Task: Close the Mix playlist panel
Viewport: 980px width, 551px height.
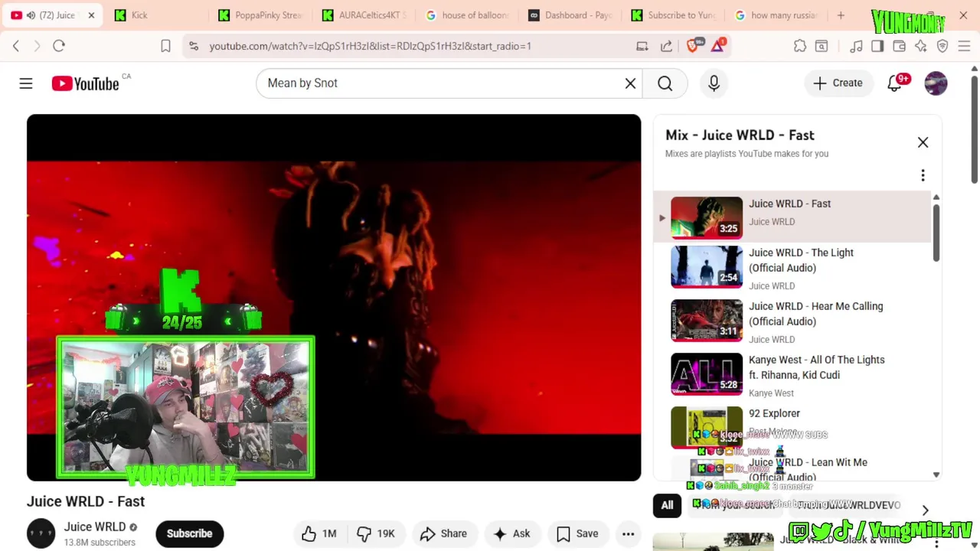Action: 923,142
